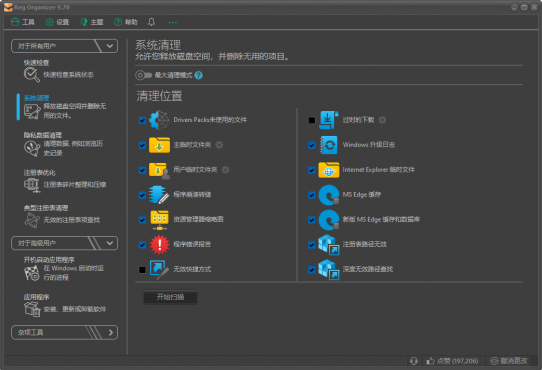Viewport: 542px width, 370px height.
Task: Open the three-dots more menu
Action: coord(172,22)
